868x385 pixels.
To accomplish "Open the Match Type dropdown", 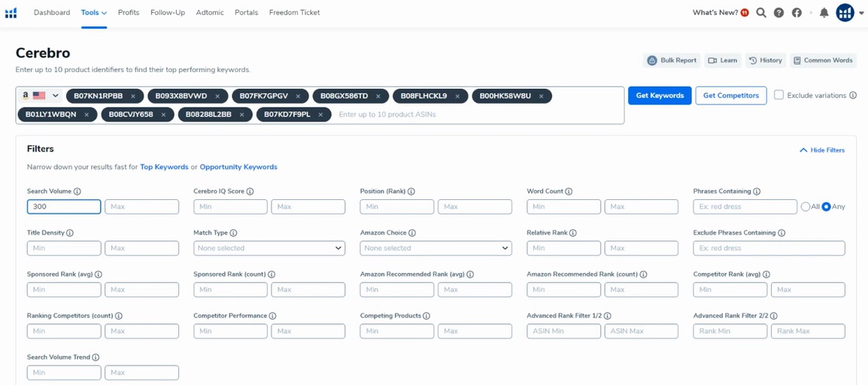I will tap(269, 248).
